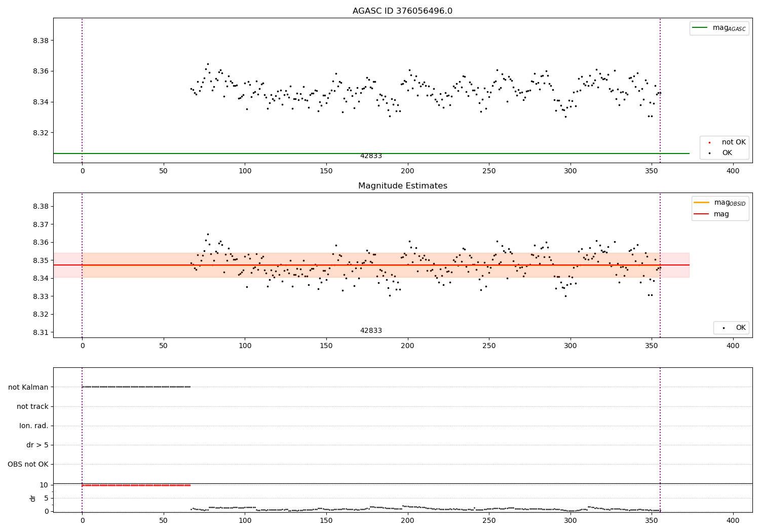Image resolution: width=760 pixels, height=532 pixels.
Task: Click the 8.31 tick label in middle plot
Action: (41, 332)
